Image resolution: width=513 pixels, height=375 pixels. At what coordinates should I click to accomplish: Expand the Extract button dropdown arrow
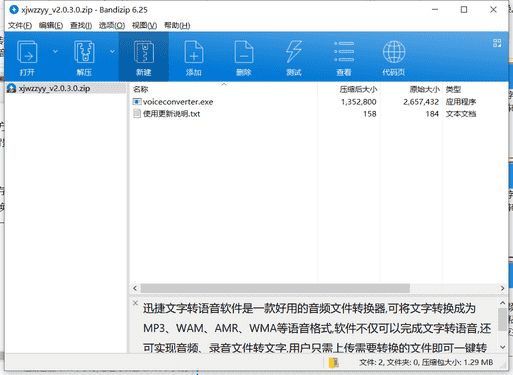point(112,51)
